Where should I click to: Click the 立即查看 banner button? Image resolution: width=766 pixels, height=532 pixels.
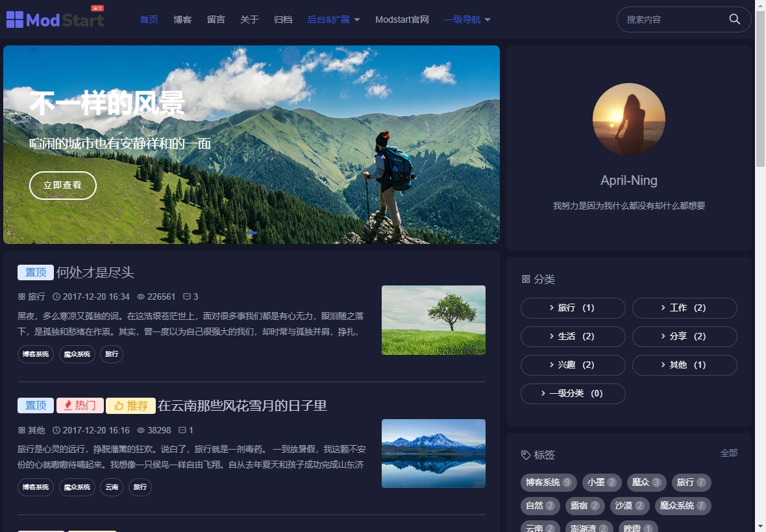(62, 185)
